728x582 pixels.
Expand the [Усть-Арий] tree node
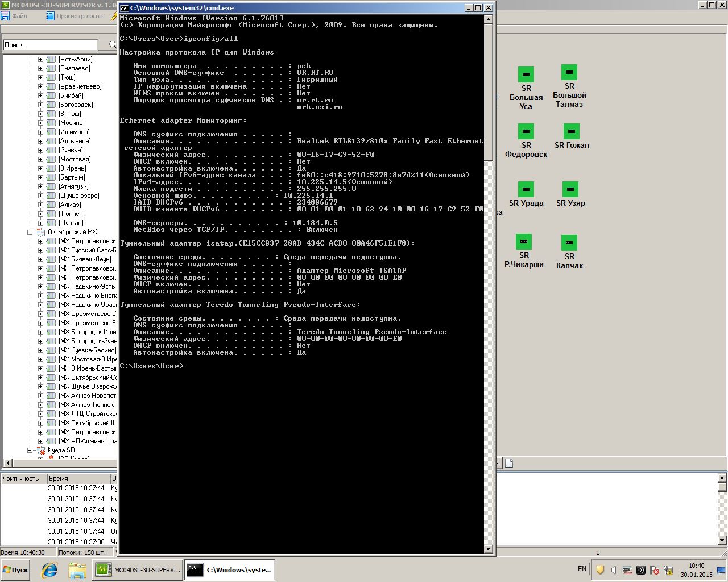[x=40, y=59]
